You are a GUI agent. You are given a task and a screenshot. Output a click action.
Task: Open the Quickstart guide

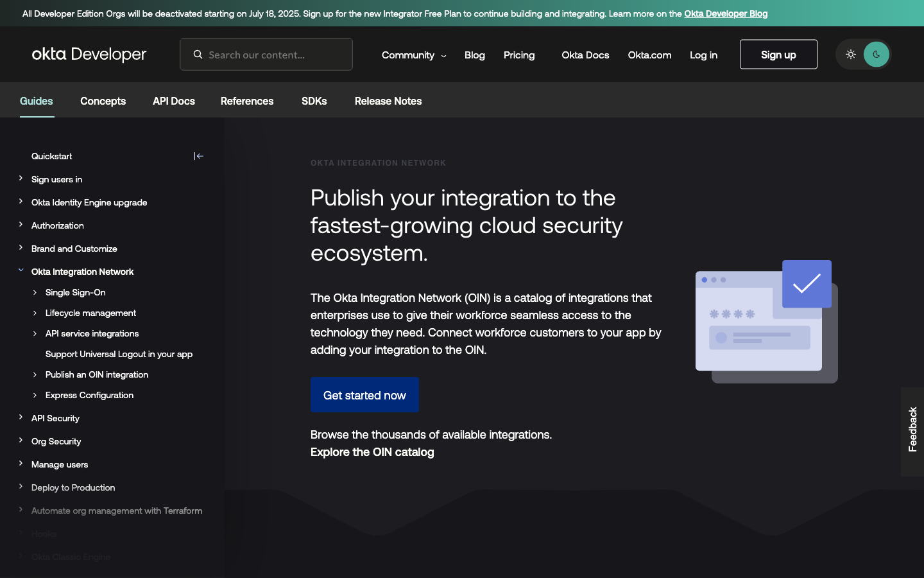[x=52, y=156]
